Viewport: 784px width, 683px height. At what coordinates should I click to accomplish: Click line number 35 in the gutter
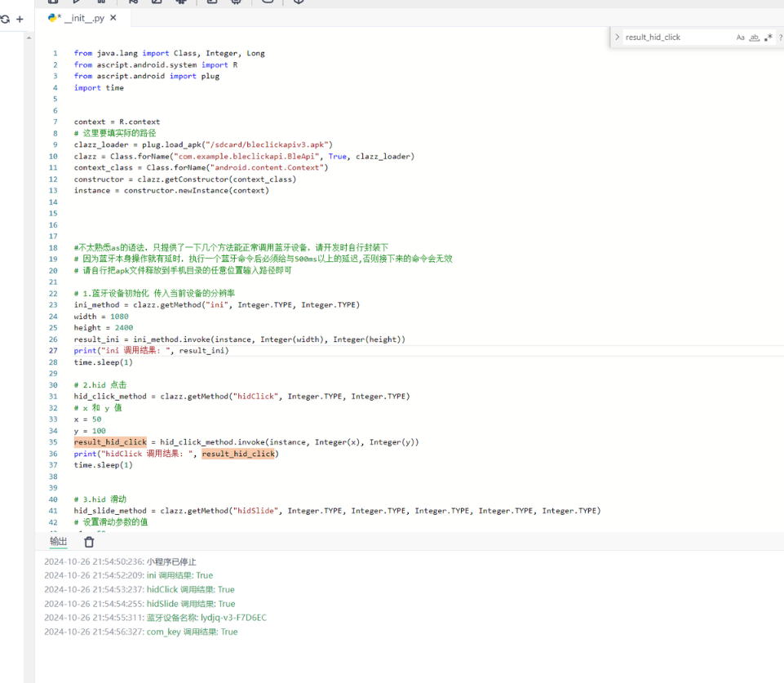[x=53, y=442]
